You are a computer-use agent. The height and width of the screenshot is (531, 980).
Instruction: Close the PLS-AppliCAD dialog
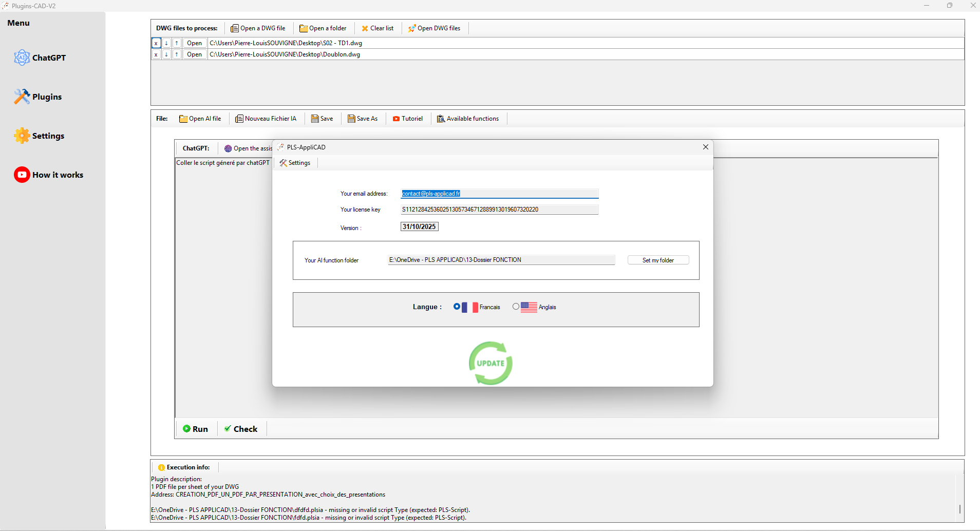(706, 147)
